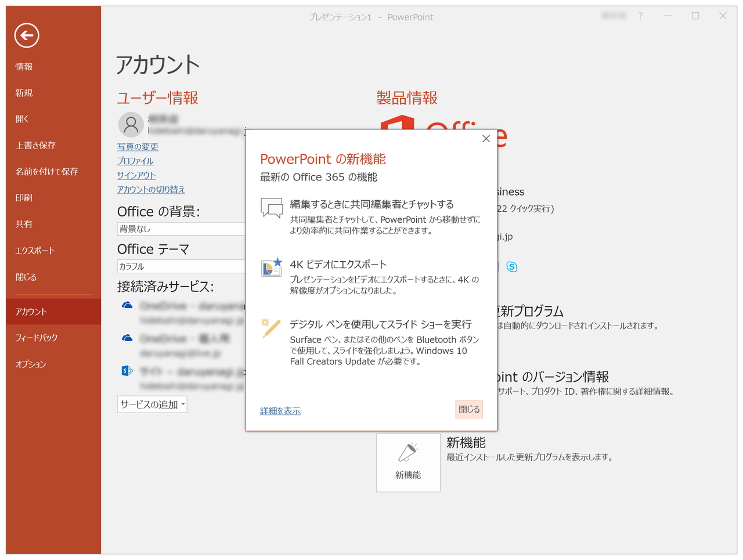
Task: Open the 詳細を表示 link in the dialog
Action: [x=280, y=410]
